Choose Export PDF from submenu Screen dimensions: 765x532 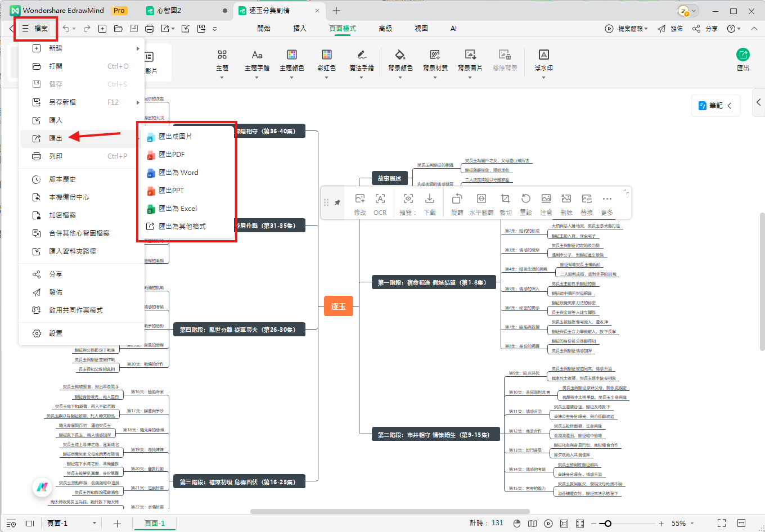click(172, 154)
